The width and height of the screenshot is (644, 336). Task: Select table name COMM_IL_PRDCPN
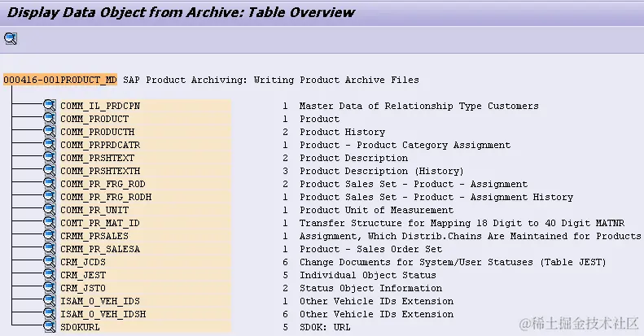pos(100,106)
